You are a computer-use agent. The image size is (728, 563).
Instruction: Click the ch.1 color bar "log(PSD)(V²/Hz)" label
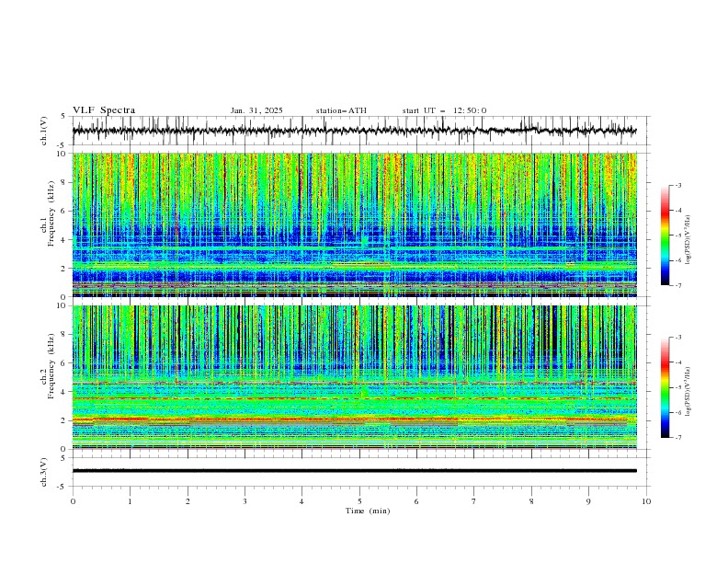pyautogui.click(x=688, y=240)
